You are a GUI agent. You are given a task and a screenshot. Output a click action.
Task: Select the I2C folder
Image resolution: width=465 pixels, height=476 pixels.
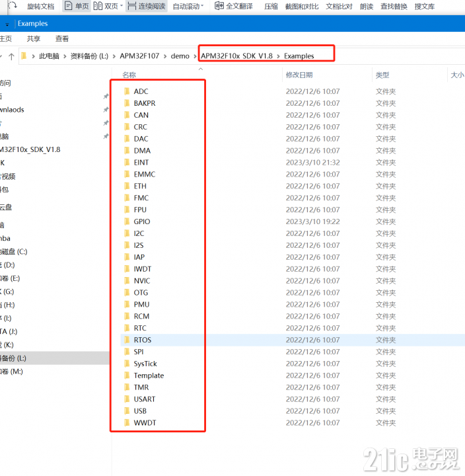pos(139,233)
